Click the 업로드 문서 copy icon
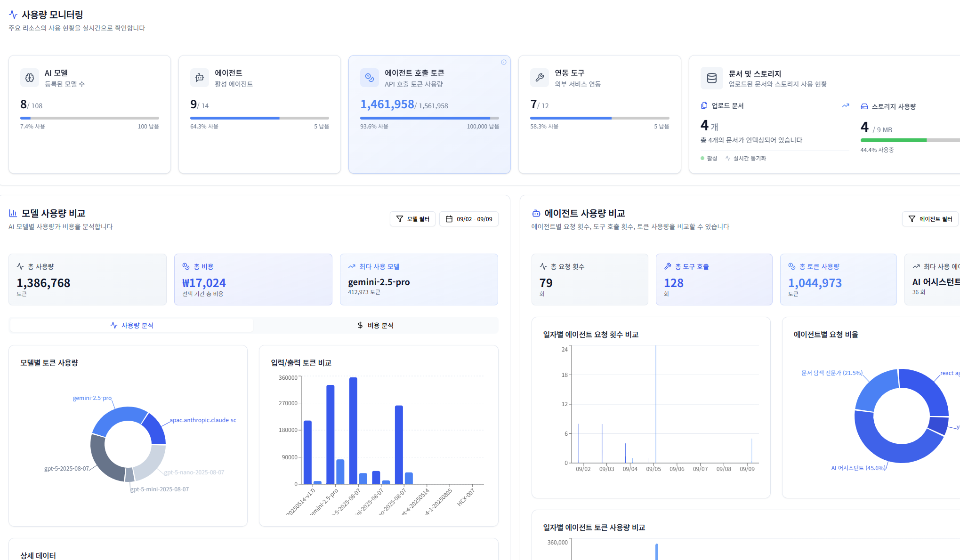 (703, 105)
